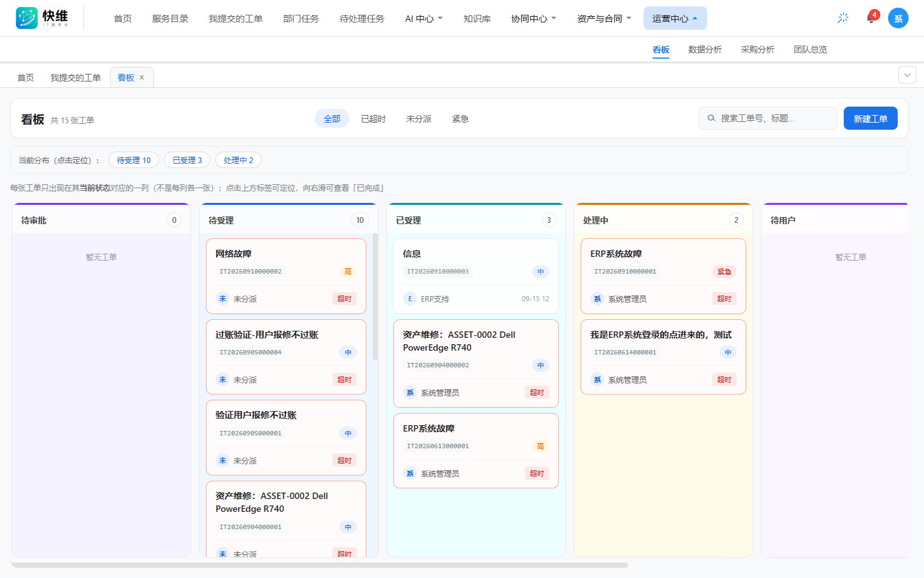924x578 pixels.
Task: Open the tab list chevron dropdown
Action: tap(907, 75)
